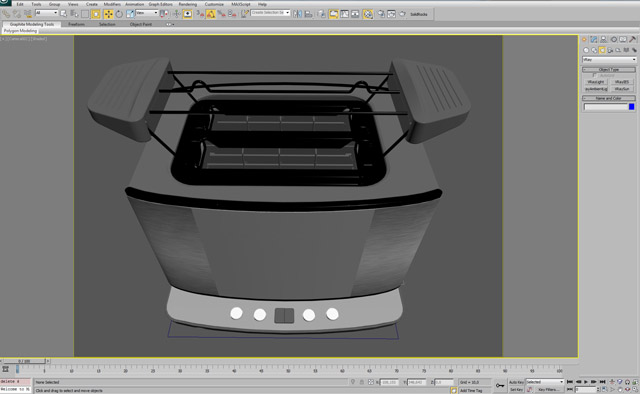Toggle Absolute/Offset transform mode icon
Image resolution: width=640 pixels, height=394 pixels.
371,382
